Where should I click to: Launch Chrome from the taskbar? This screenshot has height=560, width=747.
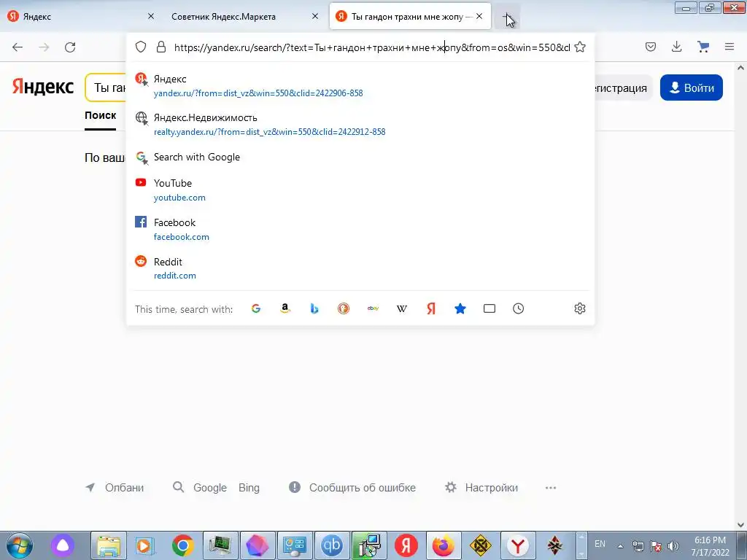(x=182, y=545)
